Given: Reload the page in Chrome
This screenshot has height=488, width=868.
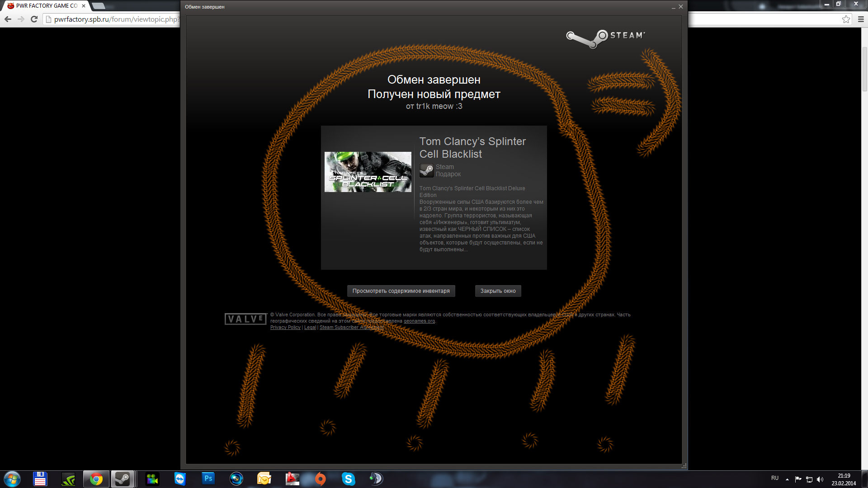Looking at the screenshot, I should click(34, 19).
